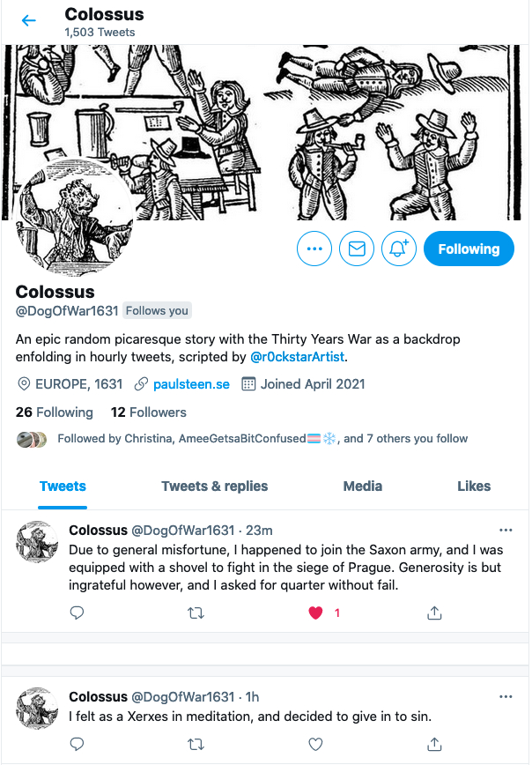
Task: Go back using the arrow icon
Action: tap(29, 20)
